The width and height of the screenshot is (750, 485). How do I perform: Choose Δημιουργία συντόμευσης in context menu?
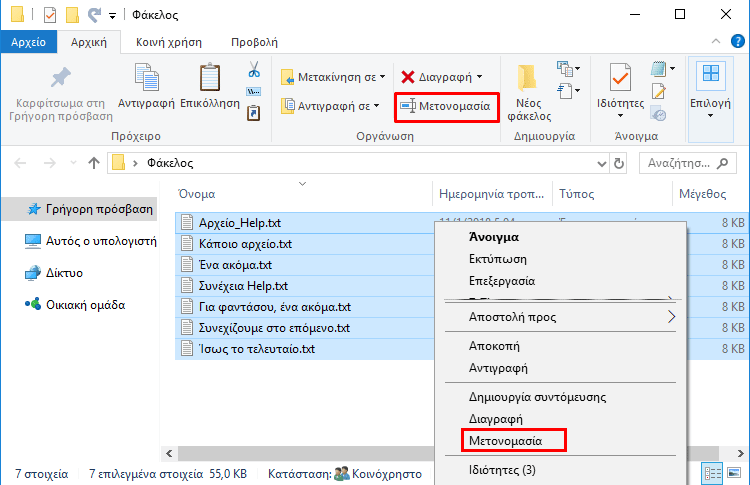click(537, 397)
